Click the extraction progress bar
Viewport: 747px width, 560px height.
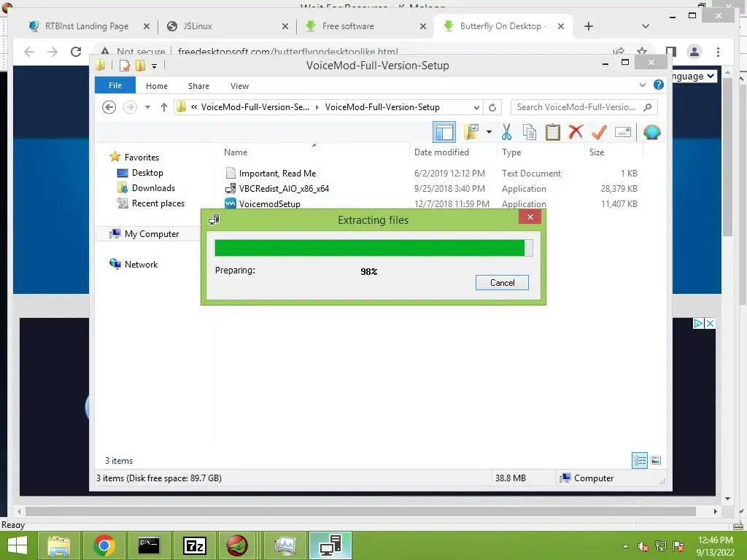tap(373, 248)
